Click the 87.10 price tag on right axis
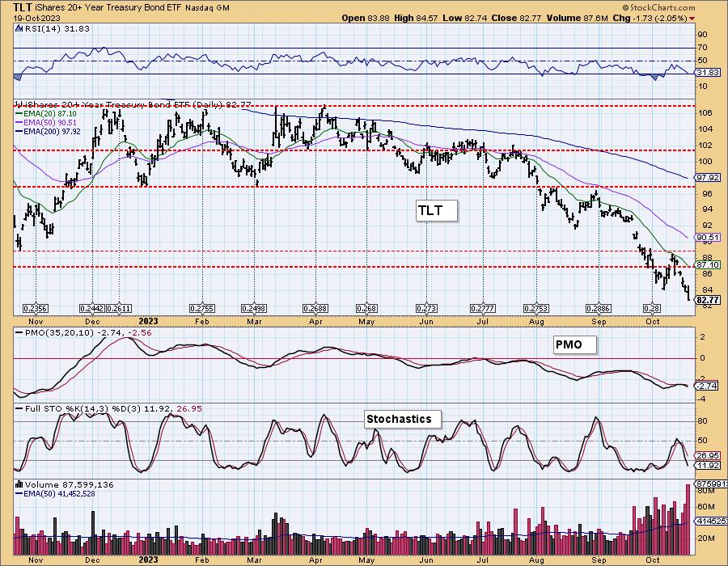The image size is (728, 566). [x=709, y=265]
